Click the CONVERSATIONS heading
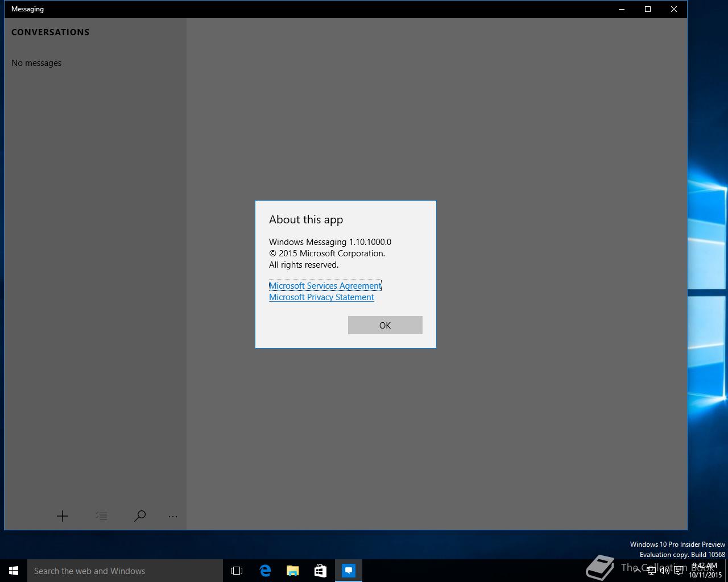This screenshot has width=728, height=582. [51, 32]
